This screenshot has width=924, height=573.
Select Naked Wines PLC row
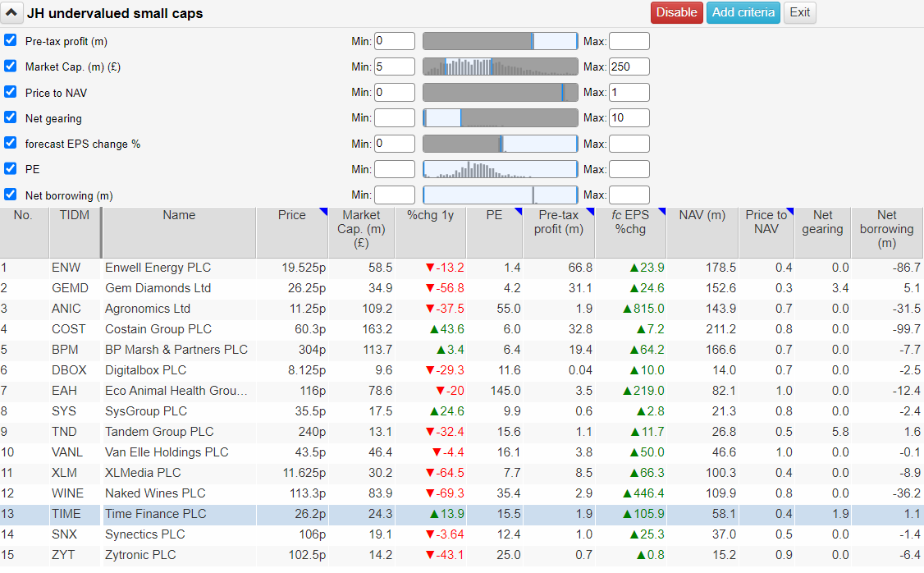(461, 493)
